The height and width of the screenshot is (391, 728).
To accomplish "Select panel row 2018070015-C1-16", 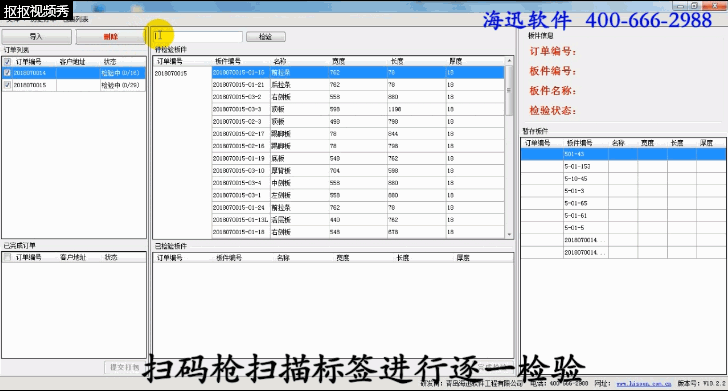I will coord(358,73).
